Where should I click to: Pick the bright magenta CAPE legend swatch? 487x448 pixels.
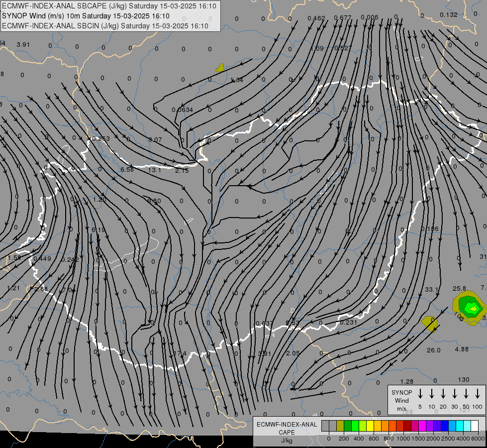pos(422,426)
